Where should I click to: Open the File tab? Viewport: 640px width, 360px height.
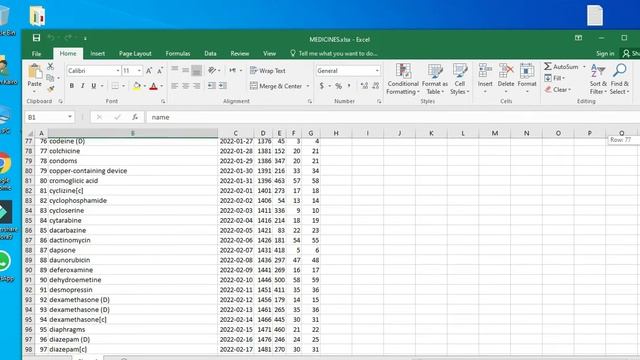[x=37, y=53]
